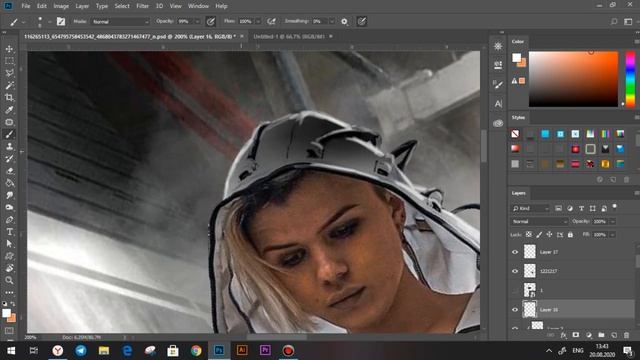Select the Clone Stamp tool
The width and height of the screenshot is (640, 360).
pos(9,147)
